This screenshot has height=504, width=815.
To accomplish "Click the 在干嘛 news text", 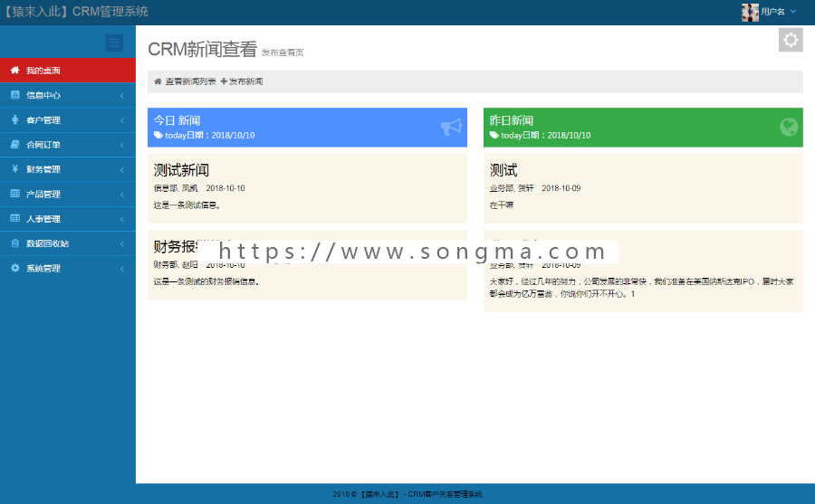I will click(501, 205).
